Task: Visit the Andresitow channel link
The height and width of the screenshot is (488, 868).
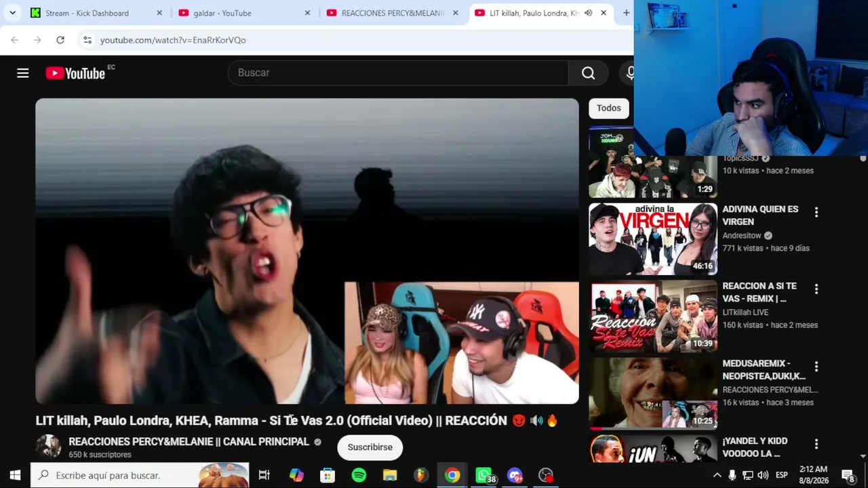Action: [742, 236]
